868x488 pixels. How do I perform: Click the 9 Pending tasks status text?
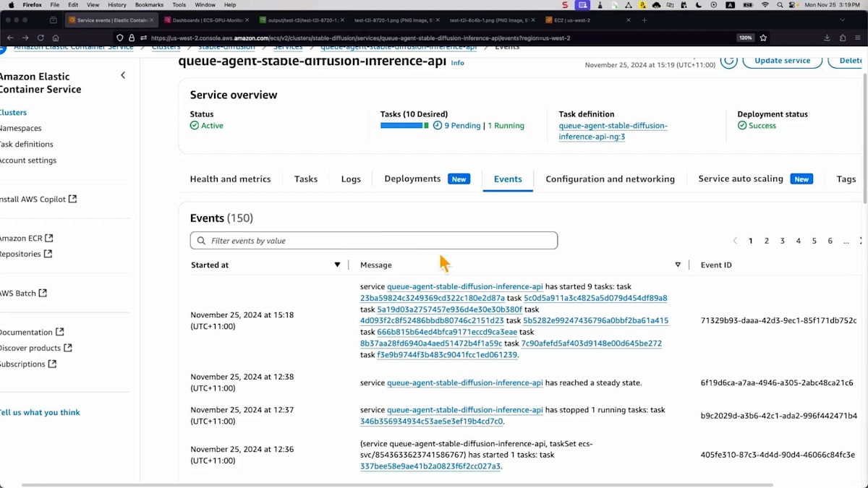pos(462,126)
